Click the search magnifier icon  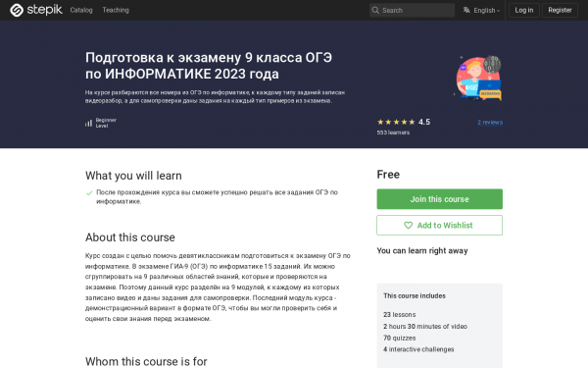pos(375,10)
